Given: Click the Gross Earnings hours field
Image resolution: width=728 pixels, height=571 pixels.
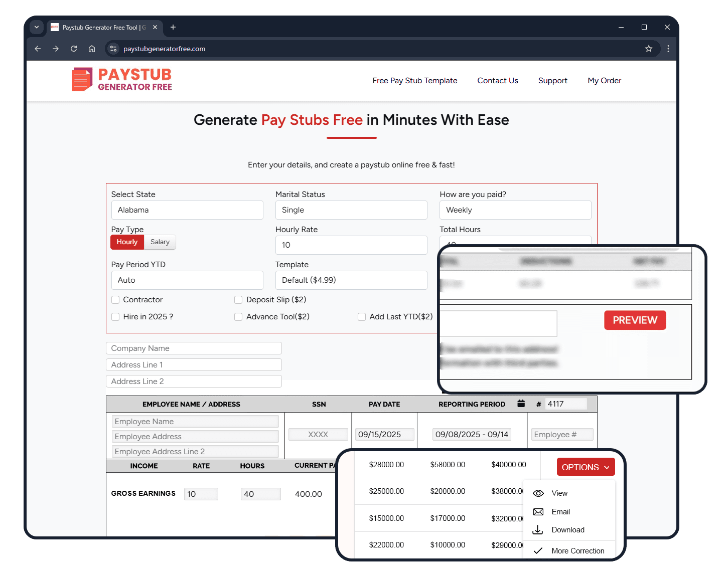Looking at the screenshot, I should point(261,494).
